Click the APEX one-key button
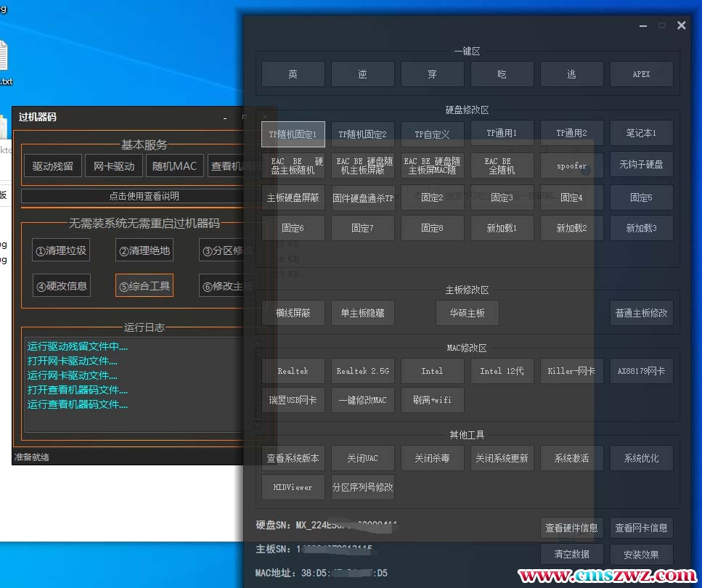The width and height of the screenshot is (702, 588). 641,74
